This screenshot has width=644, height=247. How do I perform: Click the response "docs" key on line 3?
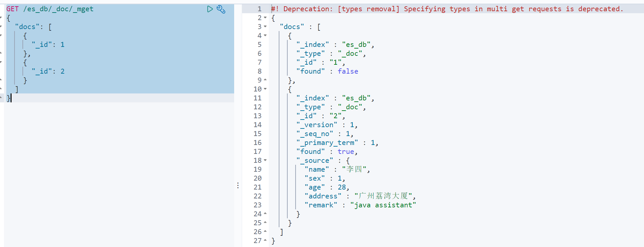292,27
